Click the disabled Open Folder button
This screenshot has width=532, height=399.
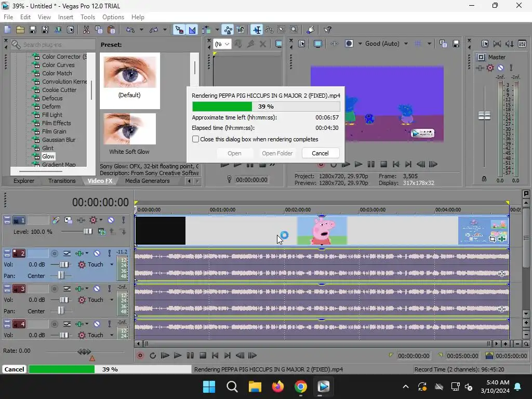[277, 153]
